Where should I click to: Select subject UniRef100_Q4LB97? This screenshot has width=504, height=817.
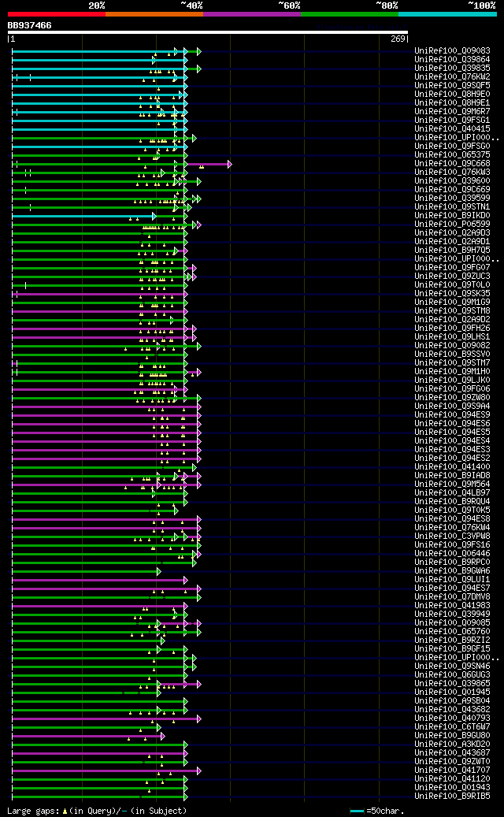(452, 493)
